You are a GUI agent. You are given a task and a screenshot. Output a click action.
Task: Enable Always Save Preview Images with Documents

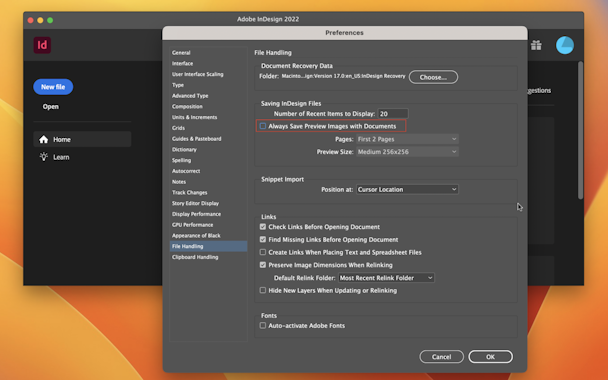point(263,126)
